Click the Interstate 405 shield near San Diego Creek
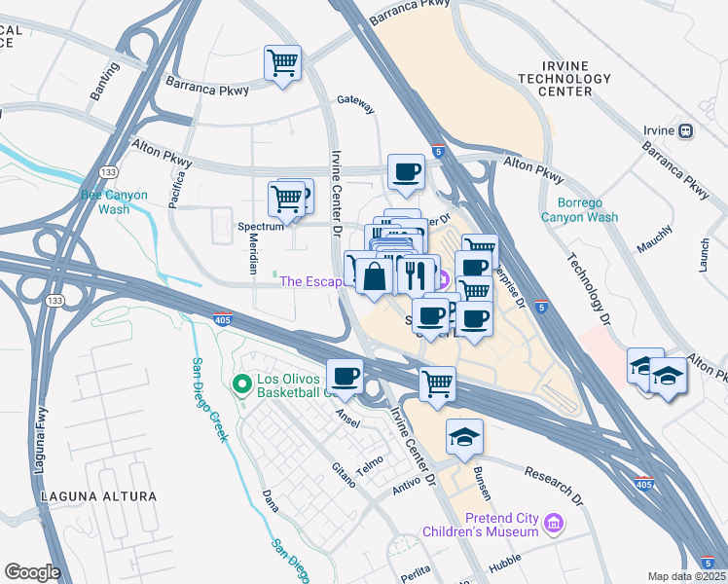The height and width of the screenshot is (584, 728). (223, 319)
